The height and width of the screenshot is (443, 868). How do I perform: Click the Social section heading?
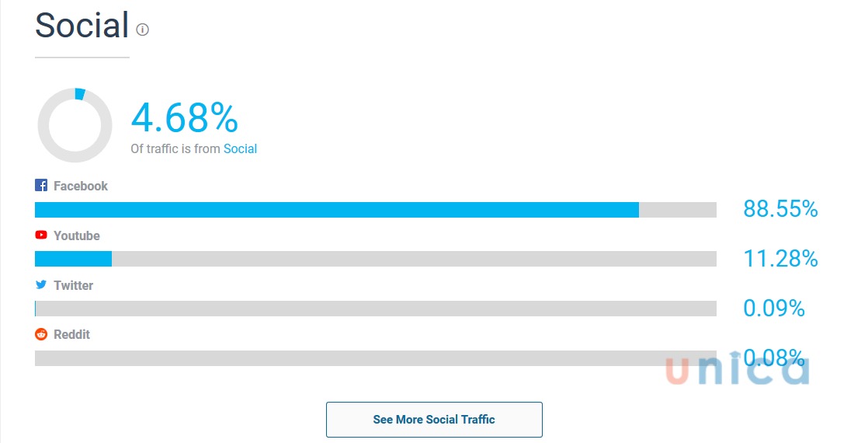click(82, 26)
